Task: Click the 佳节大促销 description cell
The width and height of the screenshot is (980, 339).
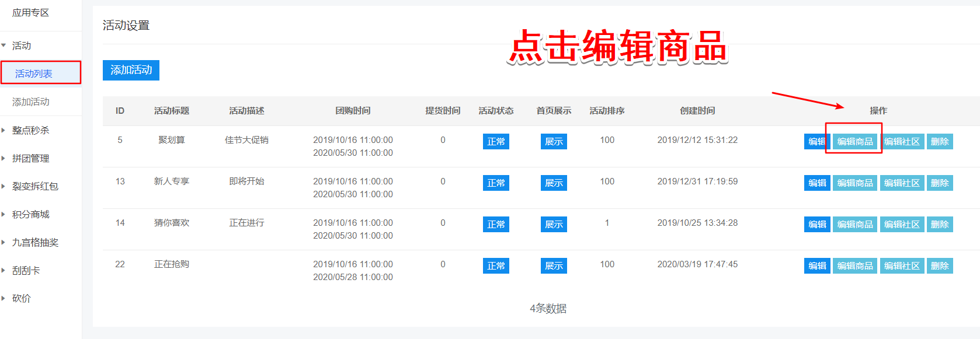Action: (x=246, y=140)
